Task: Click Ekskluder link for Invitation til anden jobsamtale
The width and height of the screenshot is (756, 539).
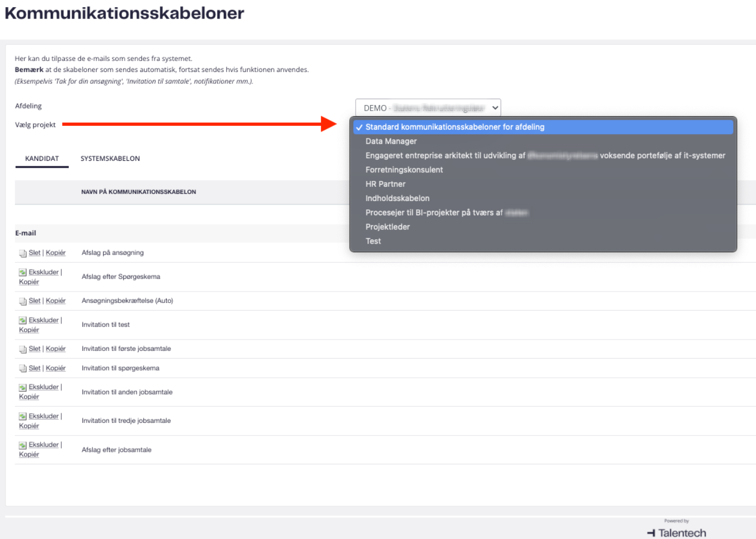Action: point(44,387)
